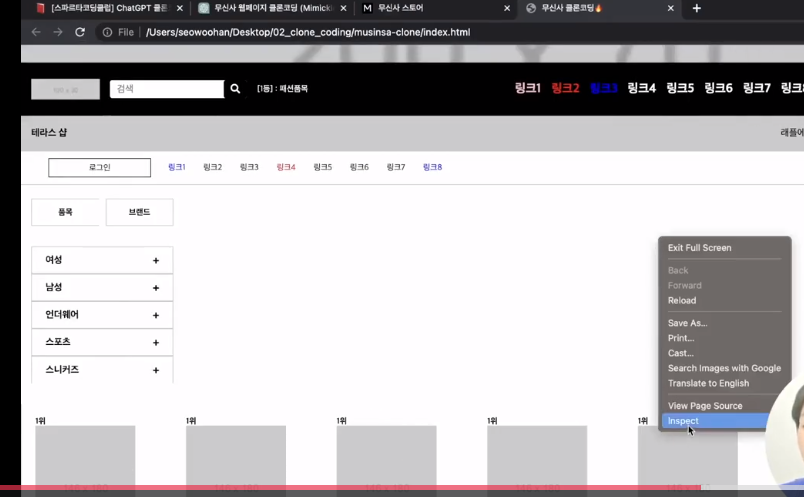The image size is (804, 497).
Task: Click the 남성 category label
Action: click(54, 287)
